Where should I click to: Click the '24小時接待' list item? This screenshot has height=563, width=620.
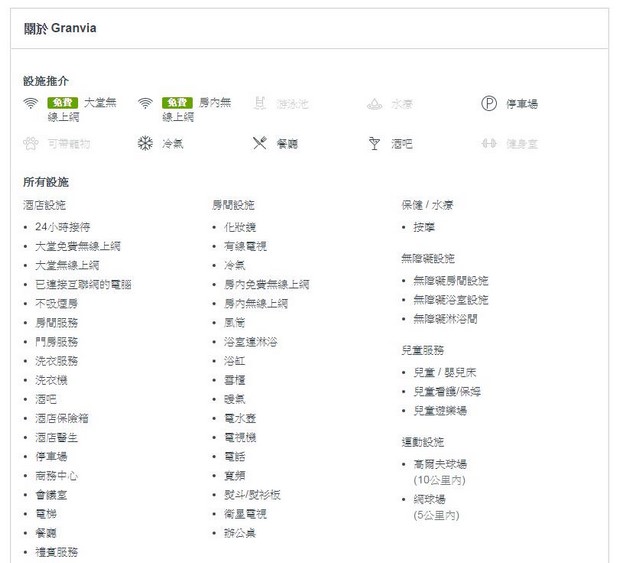(63, 227)
